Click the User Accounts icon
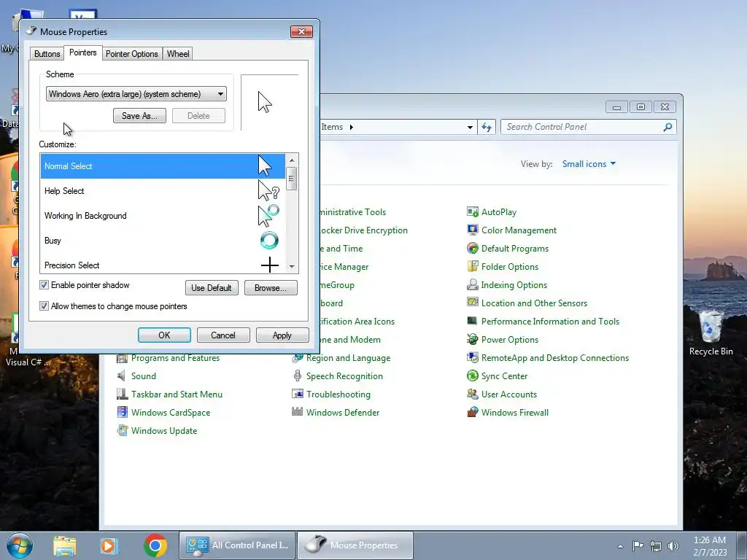 (472, 394)
